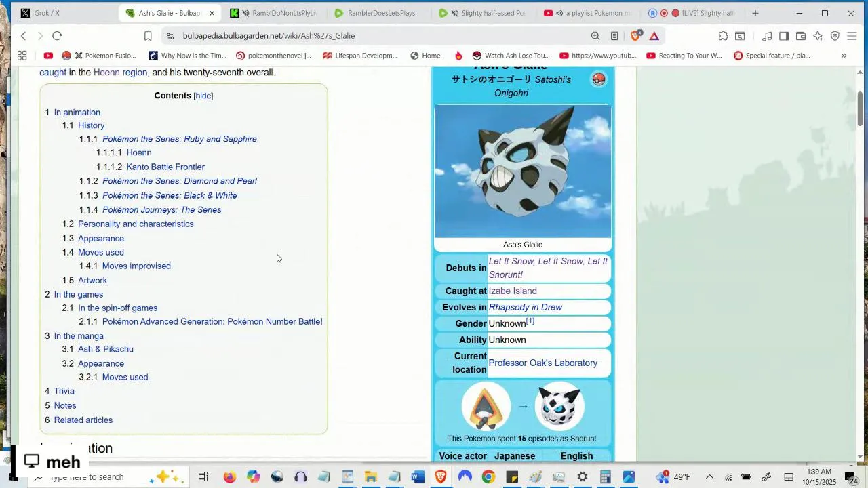Screen dimensions: 868x488
Task: Click the Poké Ball icon in infobox header
Action: click(x=599, y=79)
